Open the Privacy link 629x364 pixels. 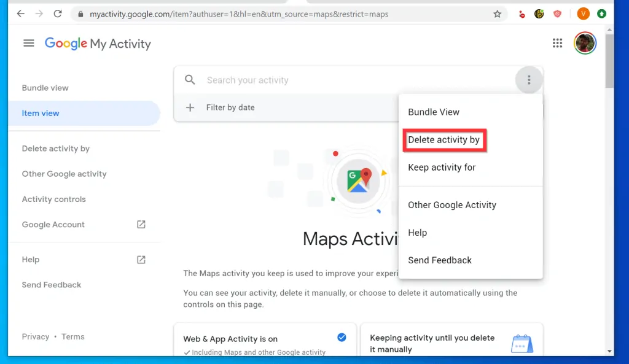[35, 337]
